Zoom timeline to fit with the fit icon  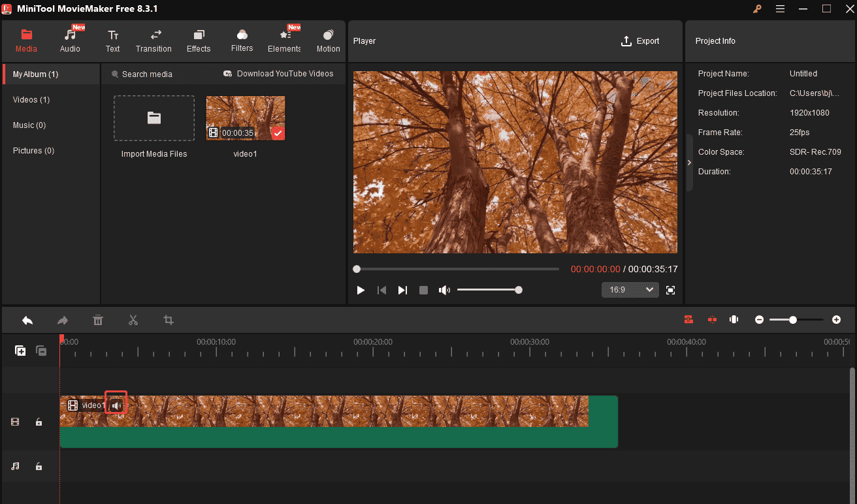tap(734, 319)
